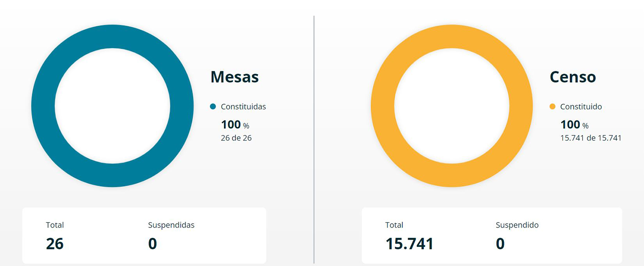Click the Mesas Total label
644x266 pixels.
click(x=55, y=225)
